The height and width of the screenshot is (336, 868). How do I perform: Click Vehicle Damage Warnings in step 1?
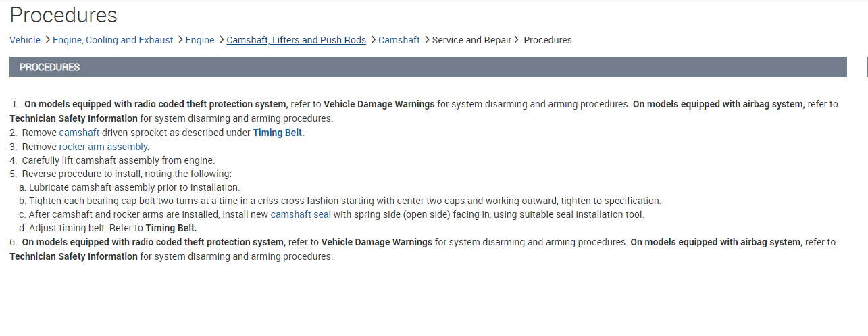[x=379, y=104]
